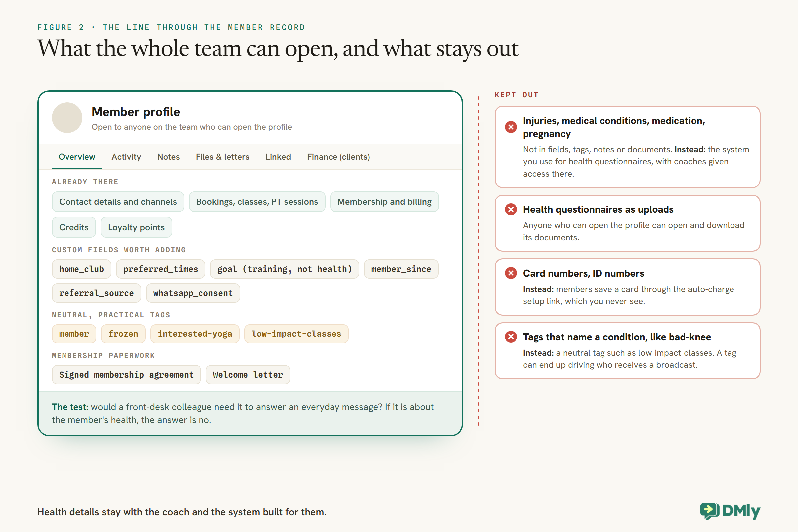Click the frozen tag
The width and height of the screenshot is (798, 532).
123,334
